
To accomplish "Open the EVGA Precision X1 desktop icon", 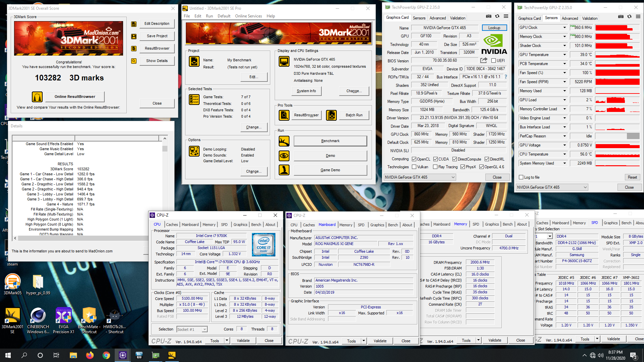I will point(63,320).
